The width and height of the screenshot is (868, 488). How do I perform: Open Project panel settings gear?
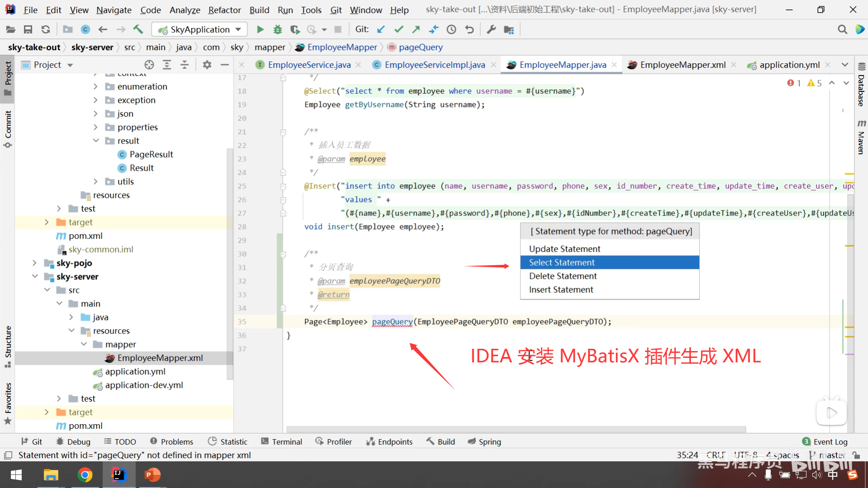(x=207, y=65)
